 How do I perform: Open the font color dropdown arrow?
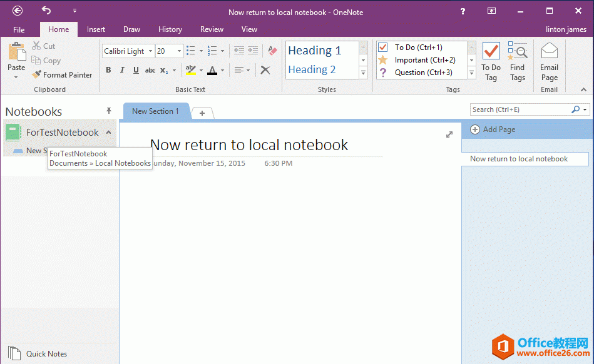[222, 70]
